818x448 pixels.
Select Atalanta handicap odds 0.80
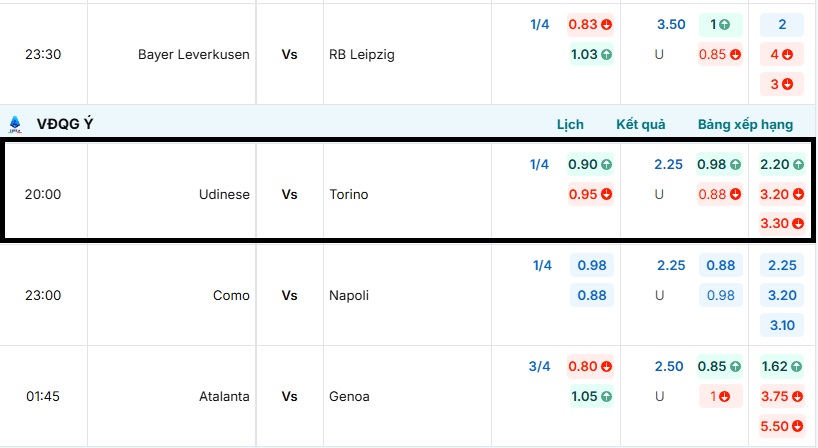pos(590,366)
